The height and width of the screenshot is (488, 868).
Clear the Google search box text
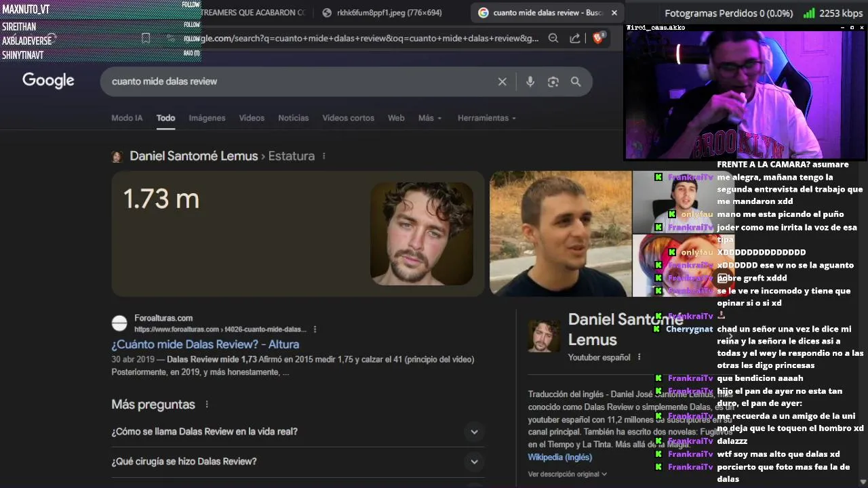pos(502,81)
